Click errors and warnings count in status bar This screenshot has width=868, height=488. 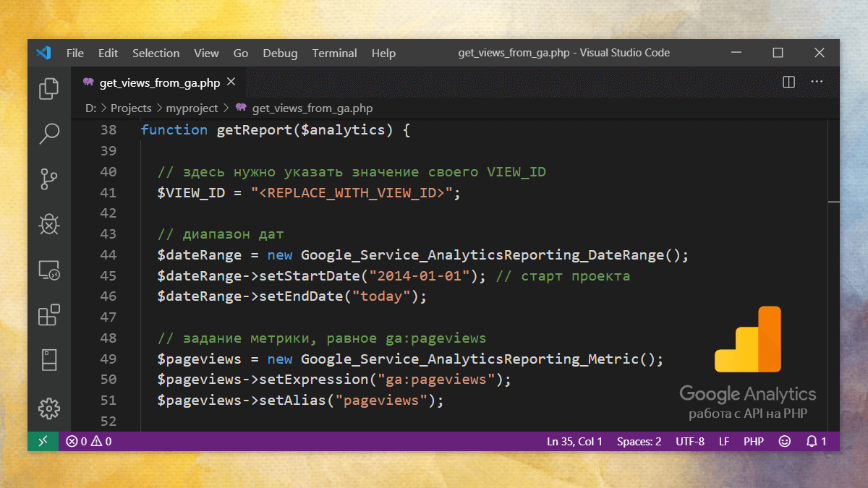coord(88,441)
